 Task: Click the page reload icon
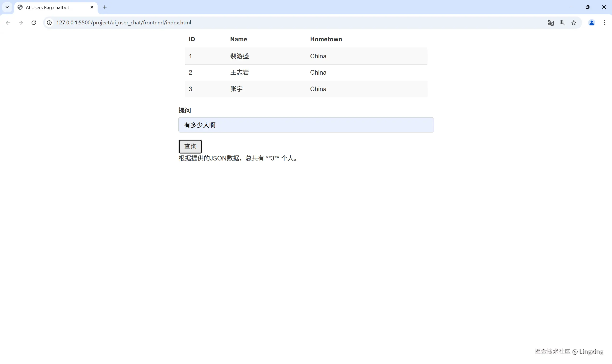pos(34,22)
